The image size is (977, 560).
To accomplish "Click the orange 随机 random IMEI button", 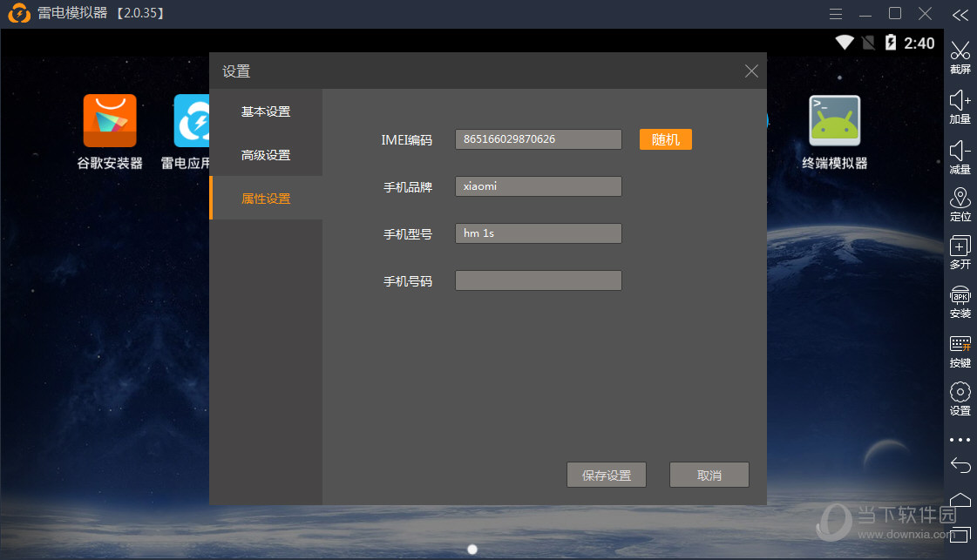I will (x=665, y=139).
